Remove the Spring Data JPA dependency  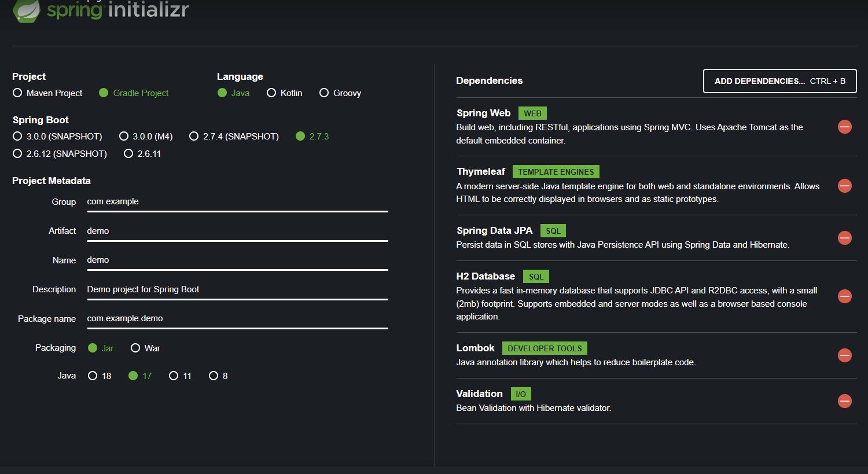click(x=845, y=238)
